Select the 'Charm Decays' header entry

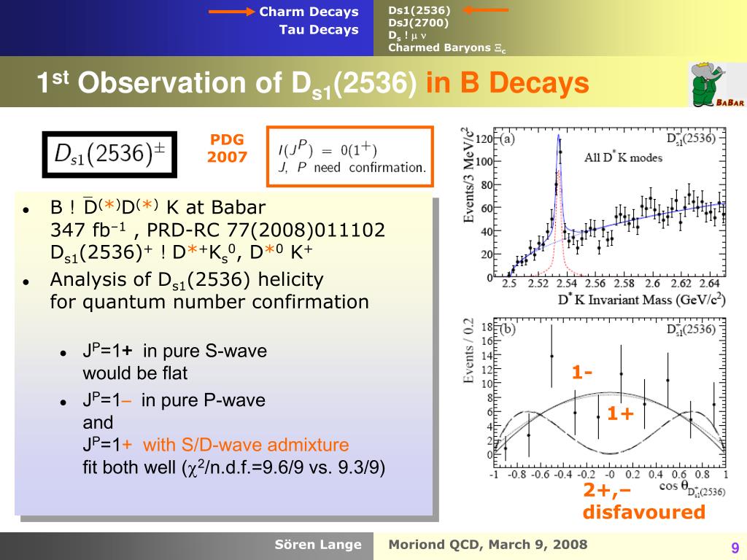[309, 12]
